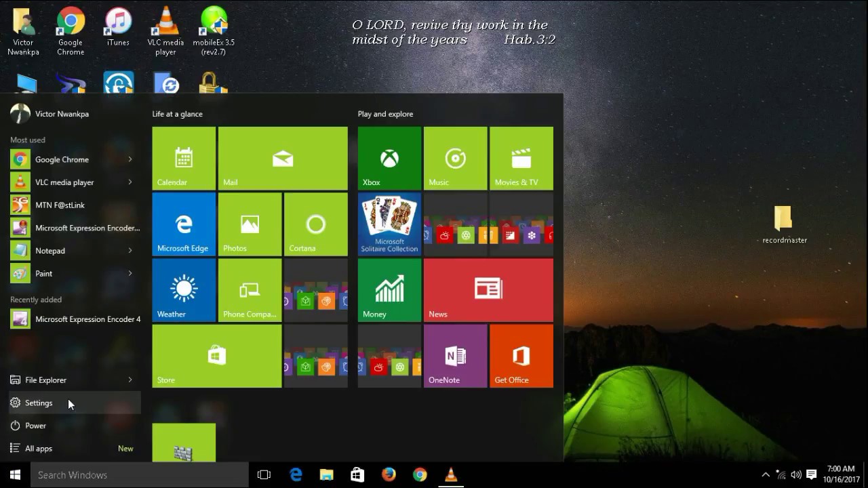Open Chrome from the taskbar
This screenshot has height=488, width=868.
tap(420, 475)
